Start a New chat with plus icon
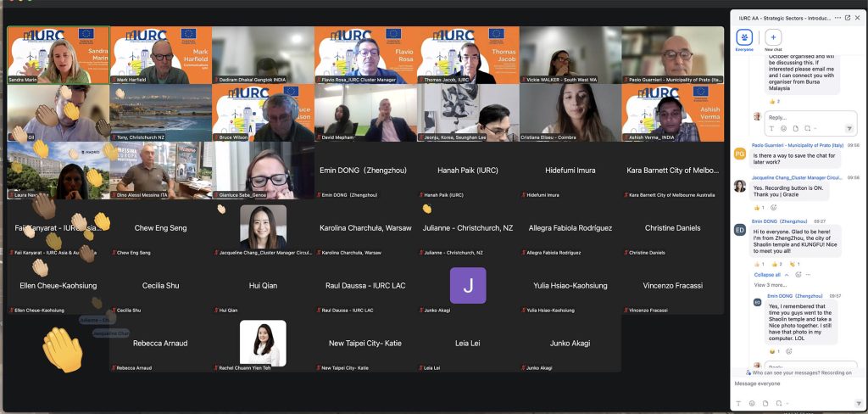This screenshot has width=868, height=414. click(x=773, y=37)
